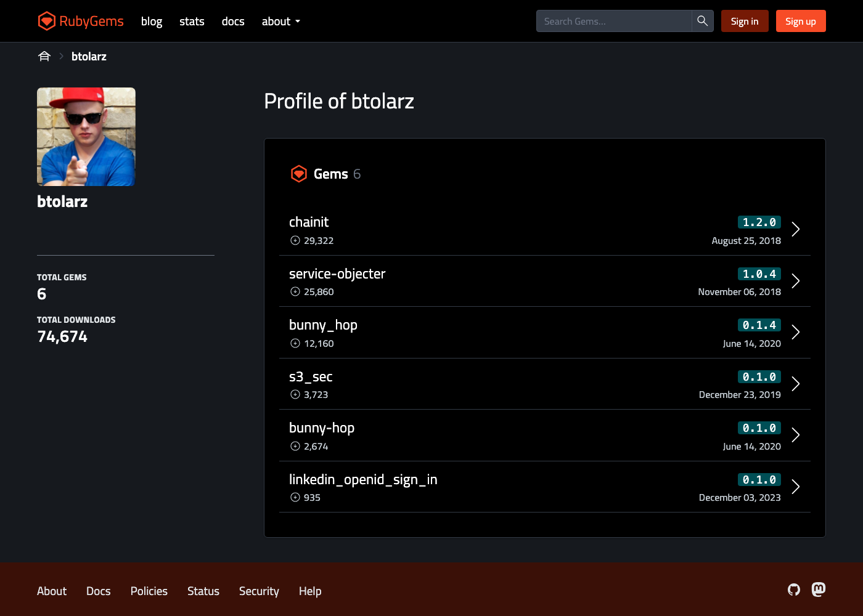The width and height of the screenshot is (863, 616).
Task: Click download icon next to 2,674
Action: pos(295,446)
